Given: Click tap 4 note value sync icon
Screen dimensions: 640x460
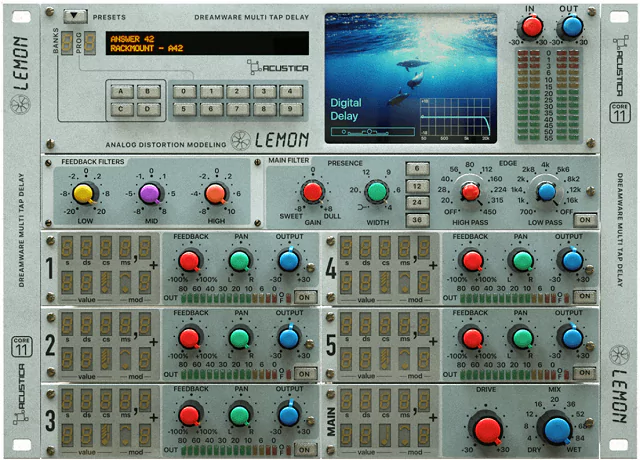Looking at the screenshot, I should 385,282.
